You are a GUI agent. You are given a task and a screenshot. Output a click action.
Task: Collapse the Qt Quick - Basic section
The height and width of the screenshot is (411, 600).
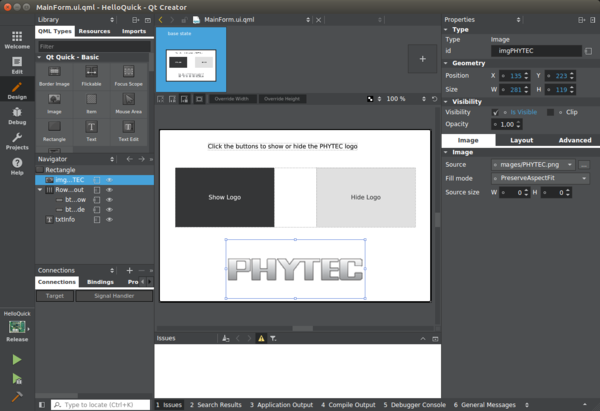tap(39, 57)
